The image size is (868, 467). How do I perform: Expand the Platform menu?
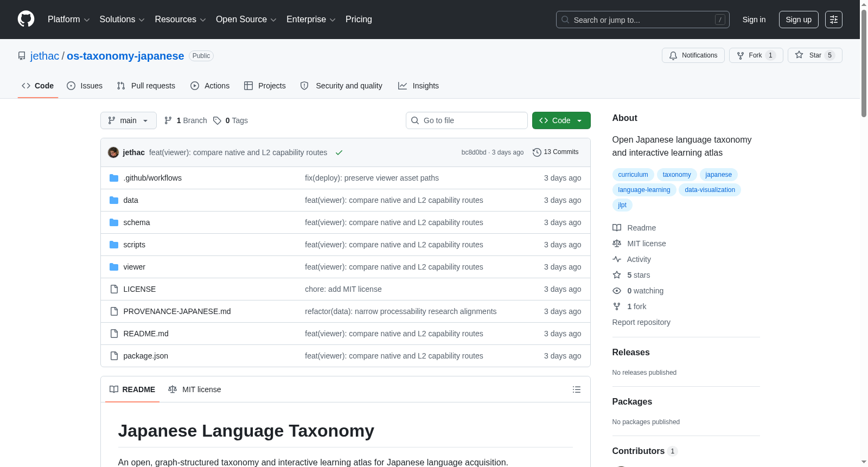(x=68, y=20)
